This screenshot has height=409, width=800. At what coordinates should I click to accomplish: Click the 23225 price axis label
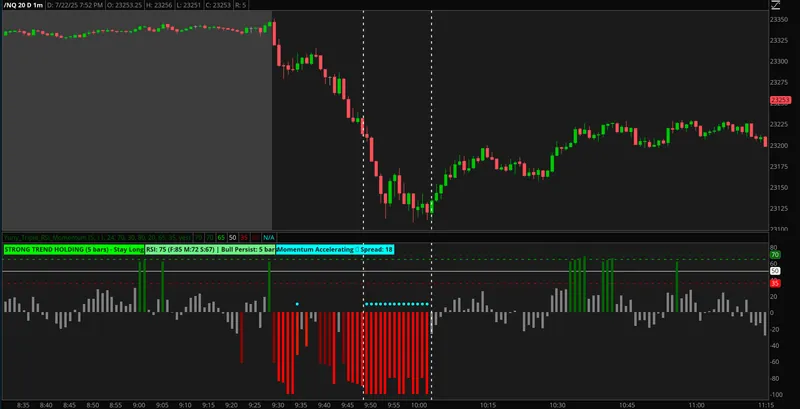tap(780, 124)
